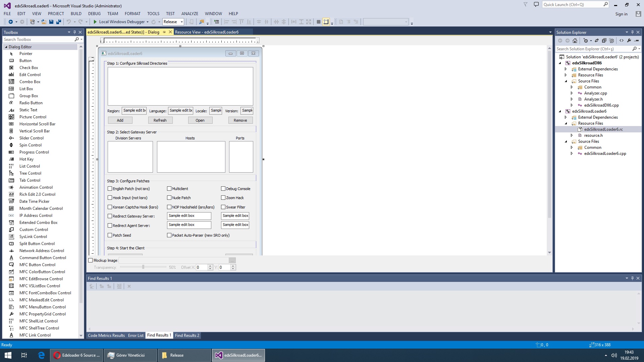Click Sign in link
644x362 pixels.
point(621,14)
